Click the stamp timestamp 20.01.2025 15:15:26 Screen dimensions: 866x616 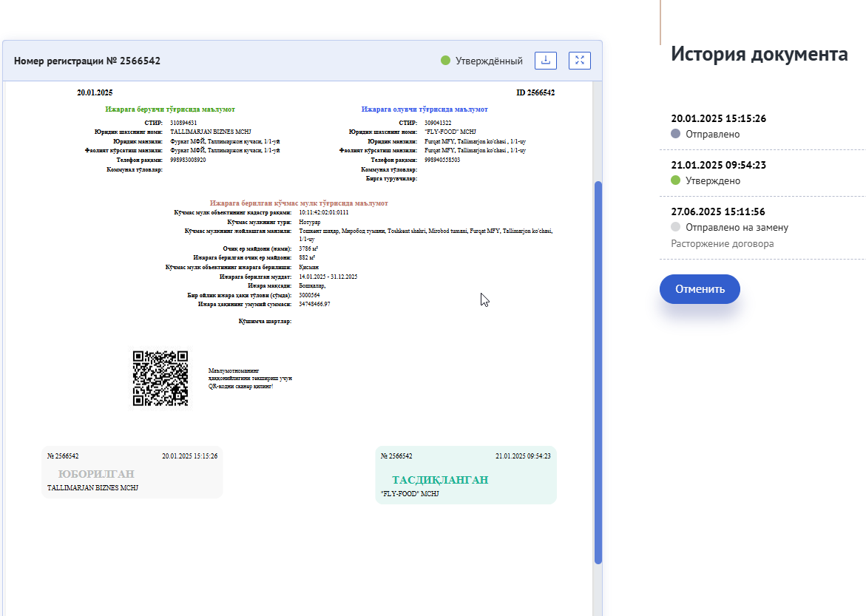point(189,456)
